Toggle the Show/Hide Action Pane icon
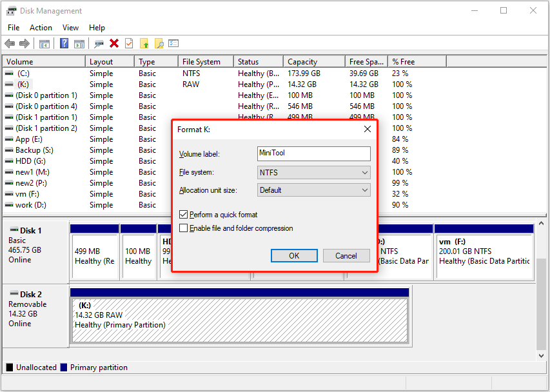The height and width of the screenshot is (392, 550). pyautogui.click(x=79, y=43)
